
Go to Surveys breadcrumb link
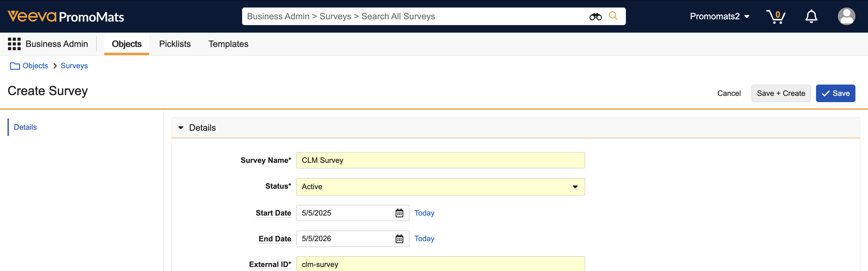pyautogui.click(x=74, y=66)
